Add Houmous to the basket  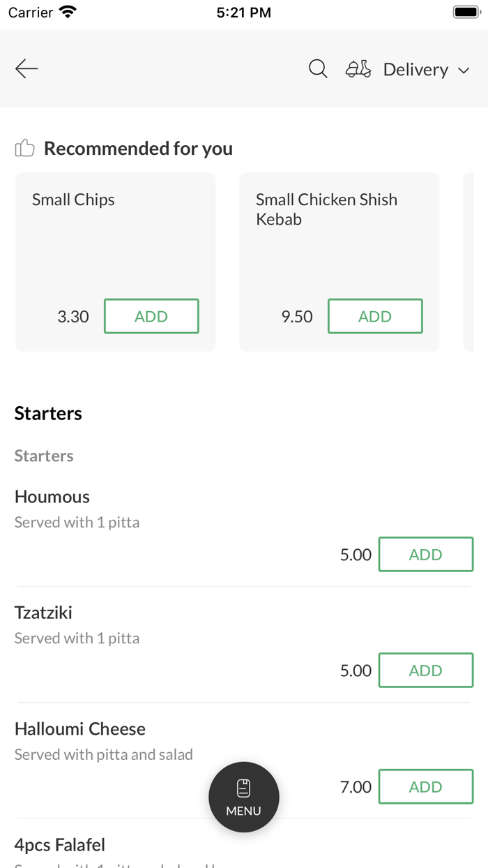(425, 554)
